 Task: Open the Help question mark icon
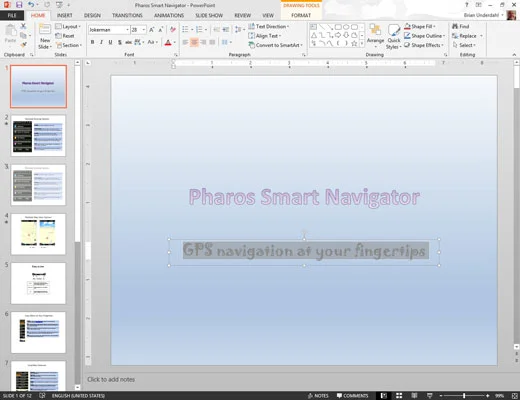(x=467, y=5)
